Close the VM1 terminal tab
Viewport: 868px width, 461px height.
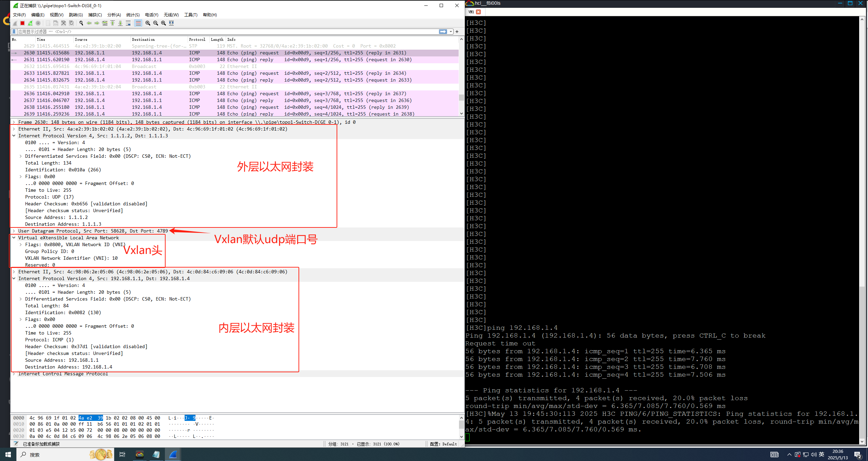pyautogui.click(x=478, y=12)
